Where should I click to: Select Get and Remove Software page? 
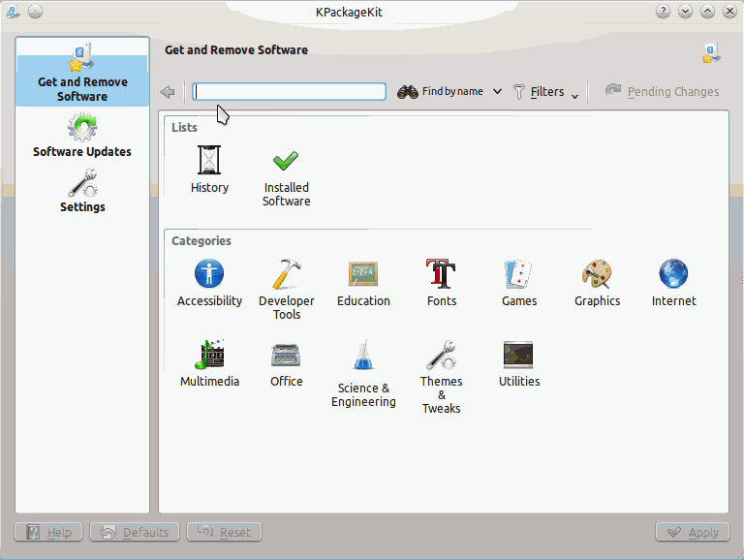tap(82, 72)
